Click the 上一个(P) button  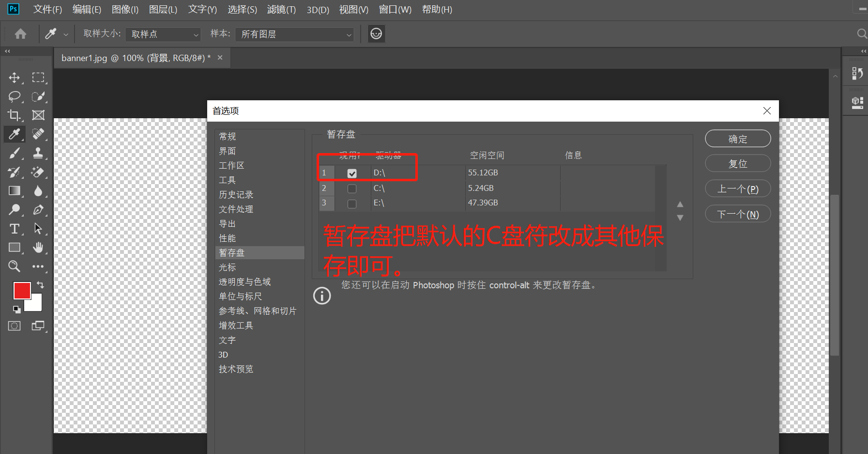738,188
